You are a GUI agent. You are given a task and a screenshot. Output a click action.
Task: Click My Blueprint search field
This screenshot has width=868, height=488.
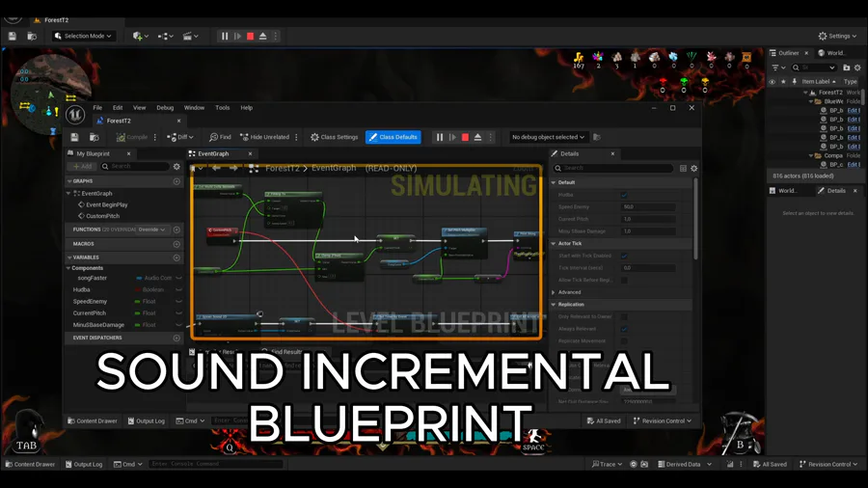point(134,167)
